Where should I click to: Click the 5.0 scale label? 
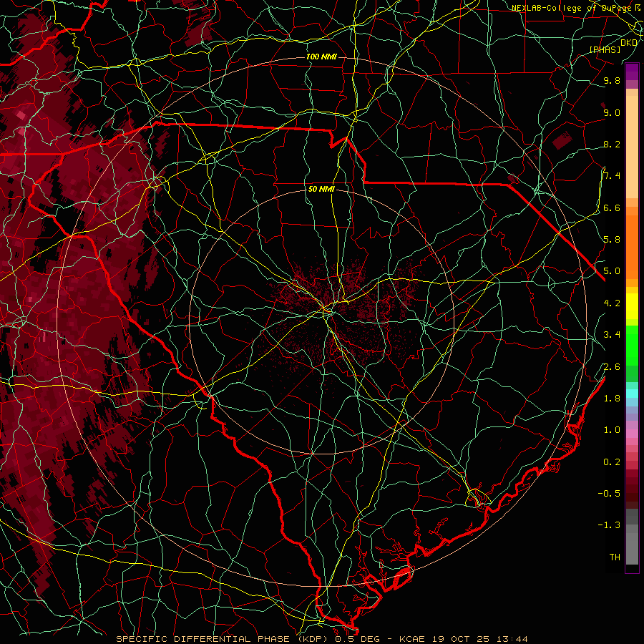point(612,271)
